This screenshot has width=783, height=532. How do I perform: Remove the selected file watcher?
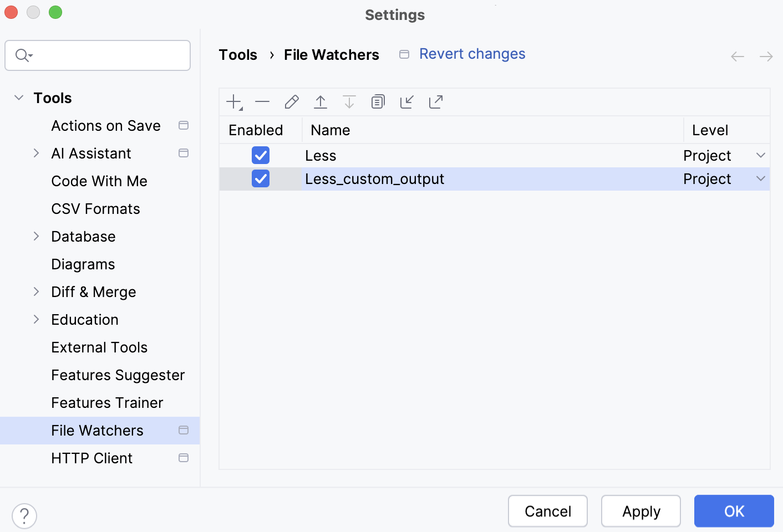coord(262,102)
